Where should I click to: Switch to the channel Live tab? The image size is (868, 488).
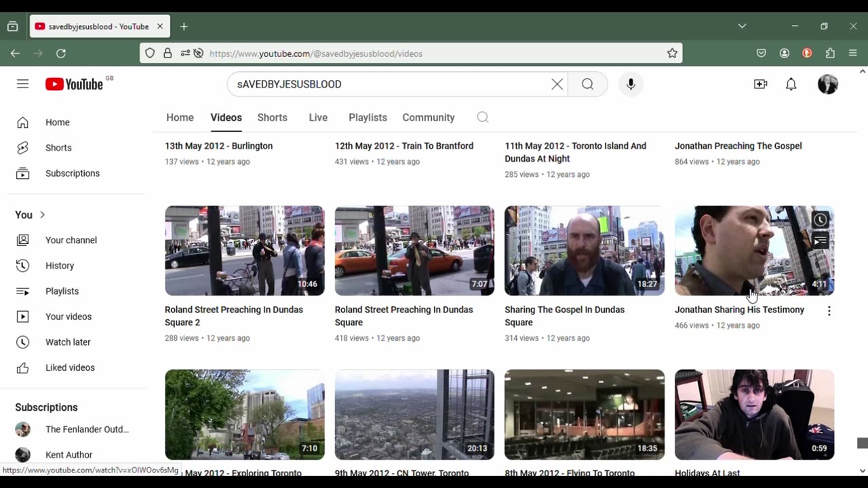pyautogui.click(x=318, y=117)
